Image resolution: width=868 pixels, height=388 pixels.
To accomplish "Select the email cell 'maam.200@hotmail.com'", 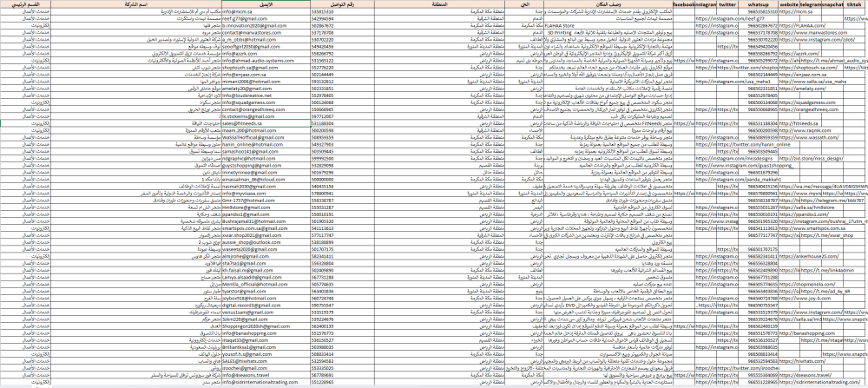I will point(266,130).
